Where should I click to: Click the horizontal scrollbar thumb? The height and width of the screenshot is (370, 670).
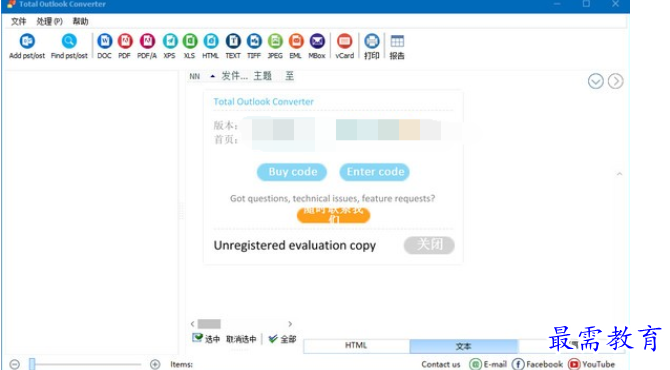(x=209, y=324)
